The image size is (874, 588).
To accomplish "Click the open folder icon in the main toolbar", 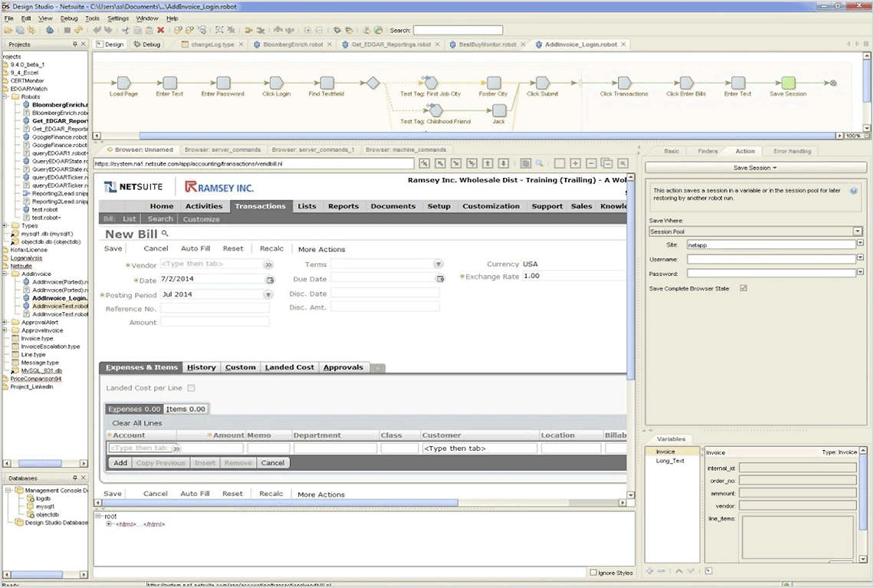I will coord(8,30).
